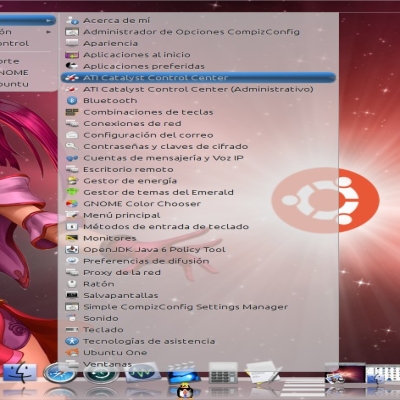Open Configuración del correo
Viewport: 400px width, 400px height.
[x=198, y=135]
